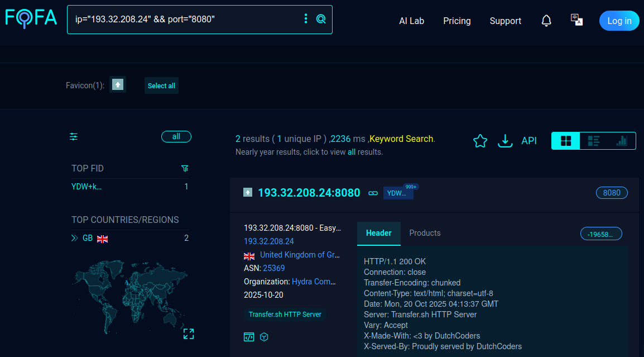Toggle the grid view layout
This screenshot has height=357, width=644.
pyautogui.click(x=565, y=140)
